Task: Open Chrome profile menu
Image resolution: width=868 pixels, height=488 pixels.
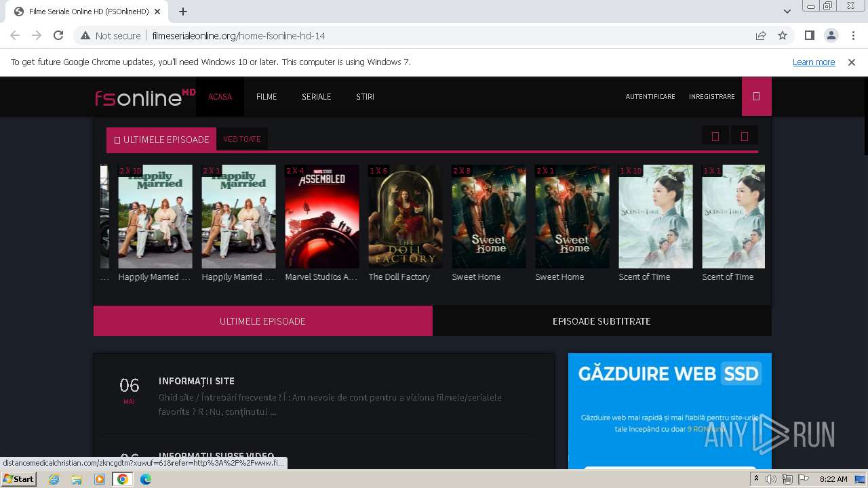Action: [831, 35]
